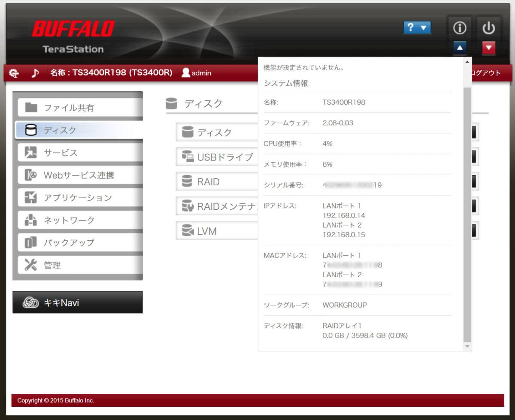Click the バックアップ sidebar icon
515x420 pixels.
(x=31, y=242)
